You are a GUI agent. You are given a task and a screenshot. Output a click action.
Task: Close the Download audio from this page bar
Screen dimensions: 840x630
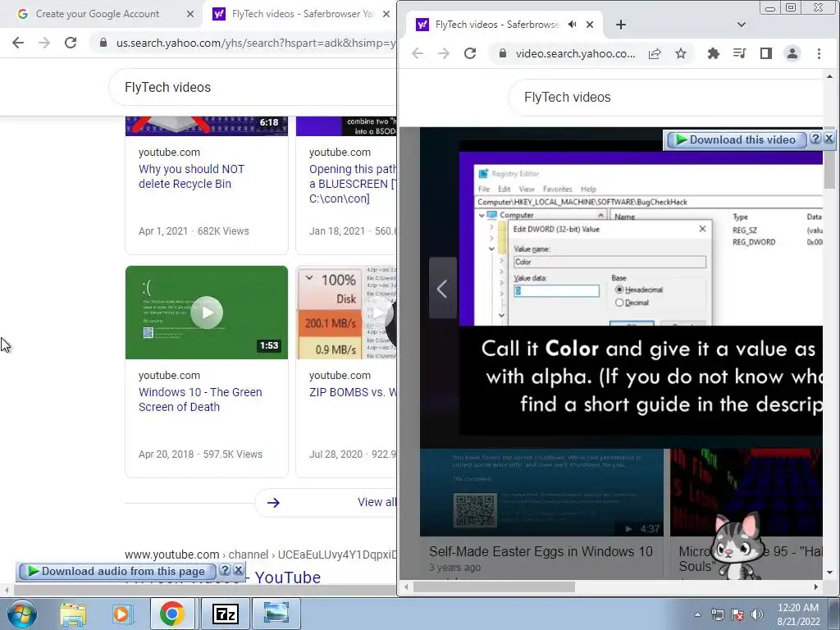pyautogui.click(x=239, y=570)
